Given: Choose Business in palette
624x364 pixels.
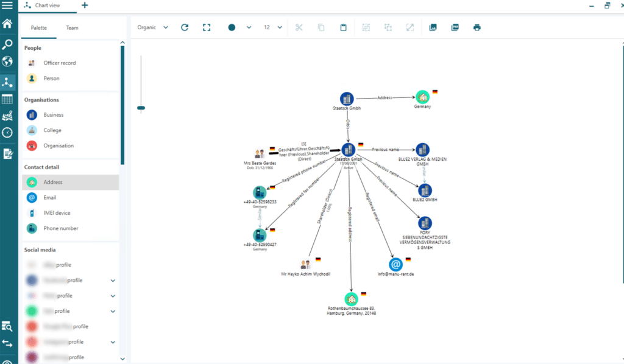Looking at the screenshot, I should tap(71, 115).
